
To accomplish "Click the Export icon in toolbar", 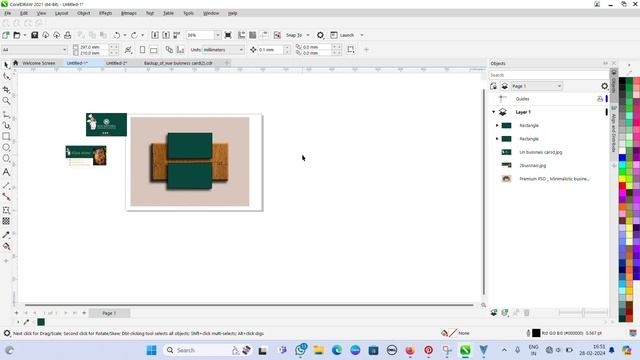I will click(166, 35).
